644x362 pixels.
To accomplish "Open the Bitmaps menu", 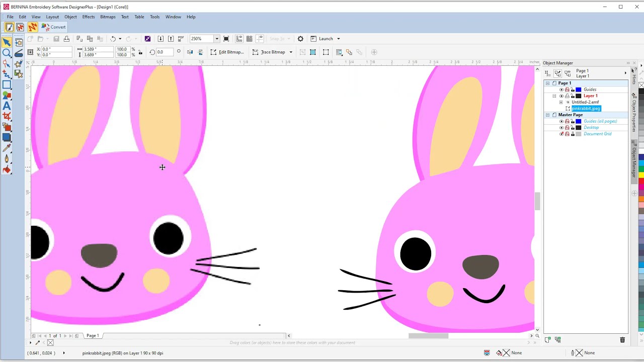I will [x=108, y=17].
